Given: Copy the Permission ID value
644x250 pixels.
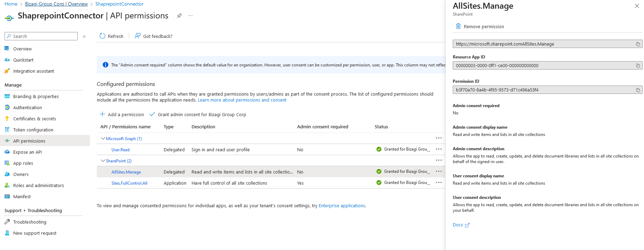Looking at the screenshot, I should tap(638, 90).
